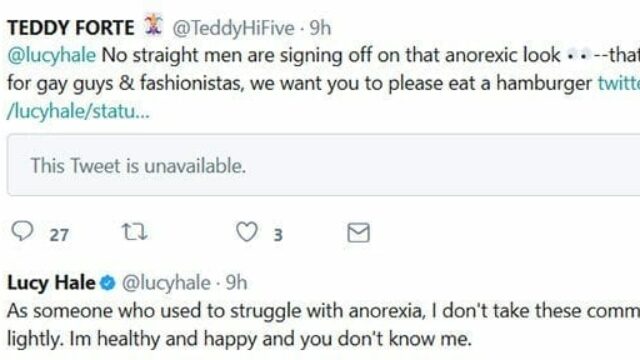This screenshot has height=360, width=640.
Task: Click the 9h timestamp on Teddy's tweet
Action: coord(320,28)
